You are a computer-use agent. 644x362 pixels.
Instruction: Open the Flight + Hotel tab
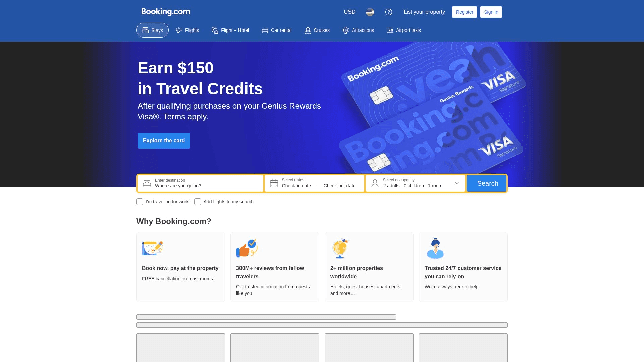[x=230, y=30]
